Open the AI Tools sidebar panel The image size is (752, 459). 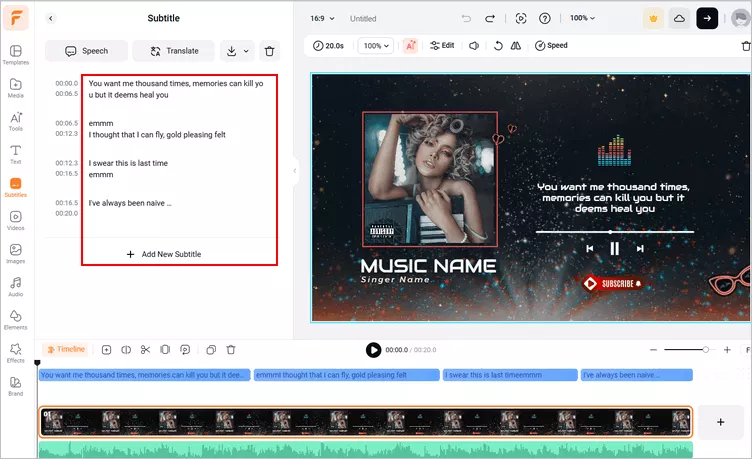(15, 121)
